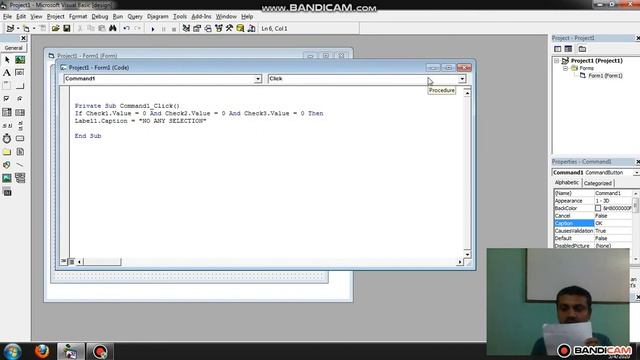Select the Timer control in toolbox
640x360 pixels.
click(7, 138)
